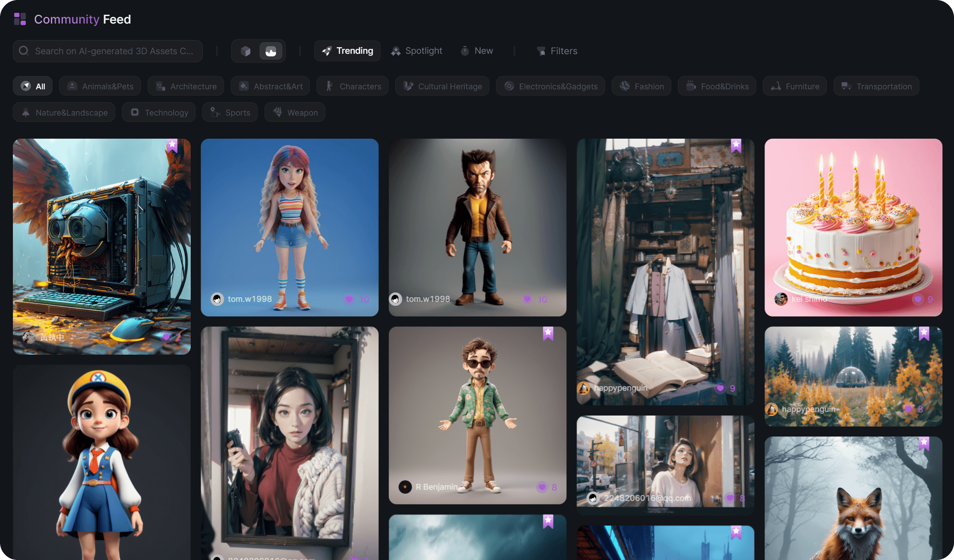
Task: Filter by Cultural Heritage category
Action: tap(442, 86)
